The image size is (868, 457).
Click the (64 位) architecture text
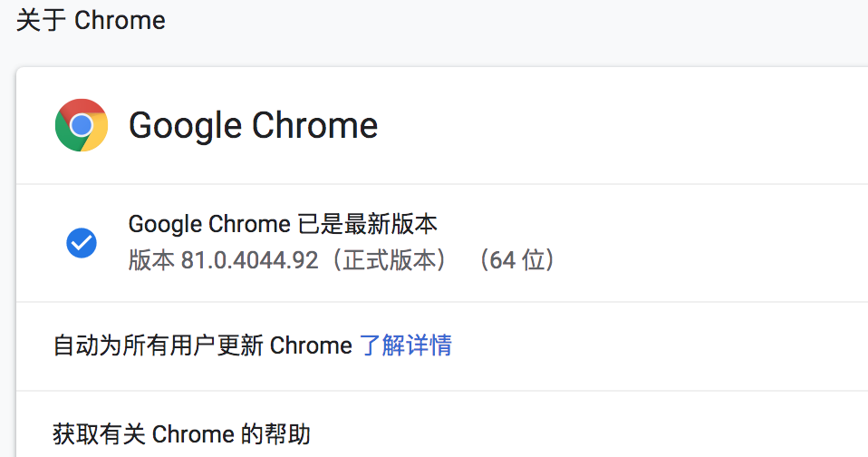(x=516, y=261)
